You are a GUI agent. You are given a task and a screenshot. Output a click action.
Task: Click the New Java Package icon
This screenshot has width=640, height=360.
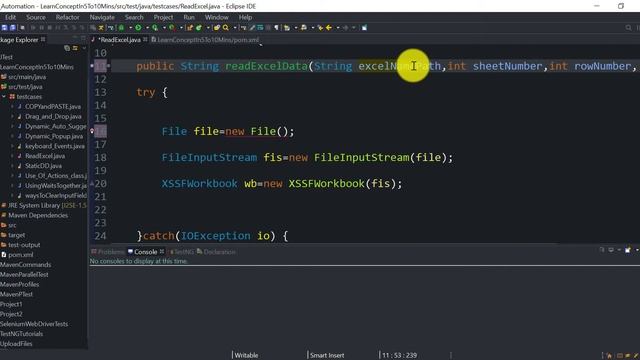[190, 28]
